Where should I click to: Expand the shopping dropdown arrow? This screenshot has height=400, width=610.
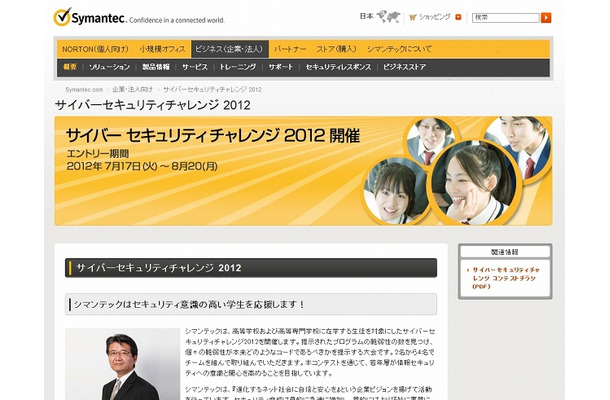click(458, 17)
